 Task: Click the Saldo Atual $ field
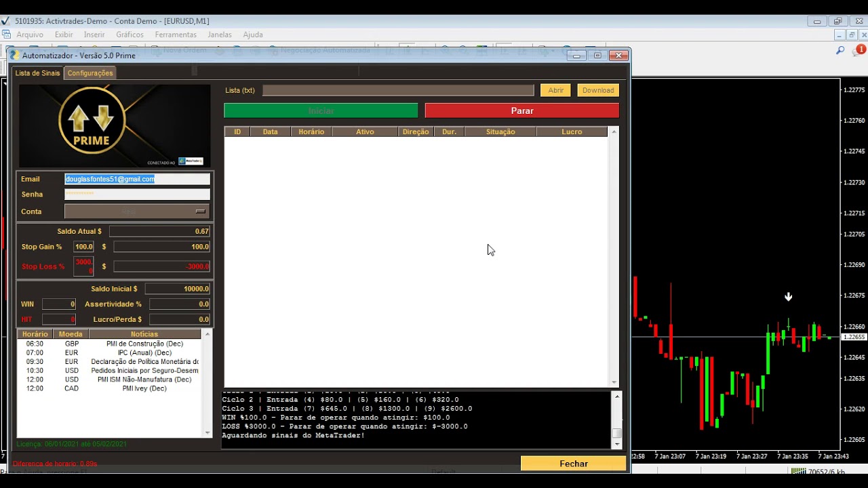(x=160, y=231)
